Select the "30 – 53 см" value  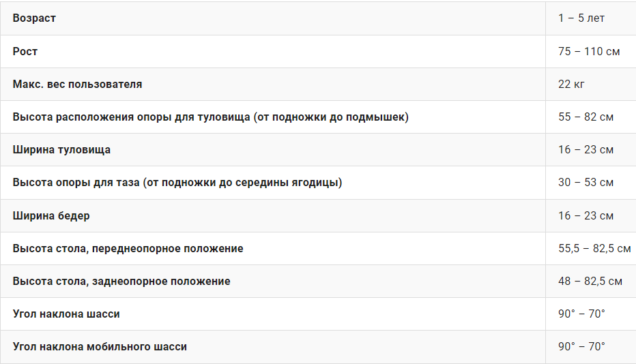[586, 183]
